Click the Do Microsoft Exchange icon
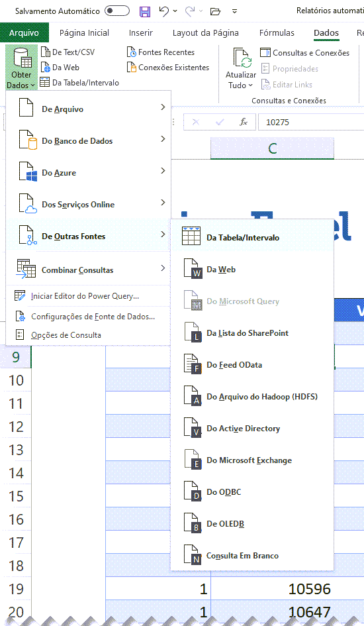Viewport: 364px width, 626px height. 193,460
